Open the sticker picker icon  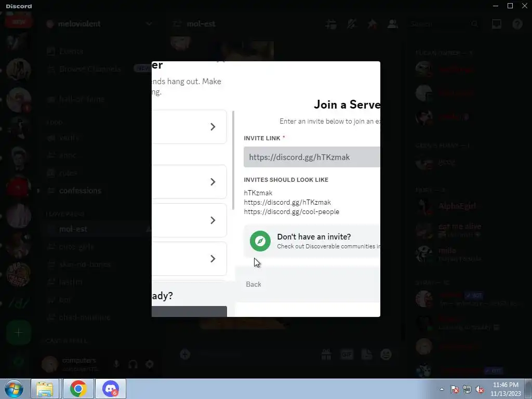pyautogui.click(x=366, y=354)
